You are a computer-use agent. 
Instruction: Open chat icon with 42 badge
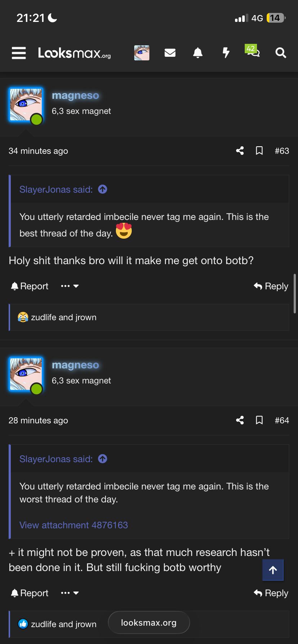point(253,52)
